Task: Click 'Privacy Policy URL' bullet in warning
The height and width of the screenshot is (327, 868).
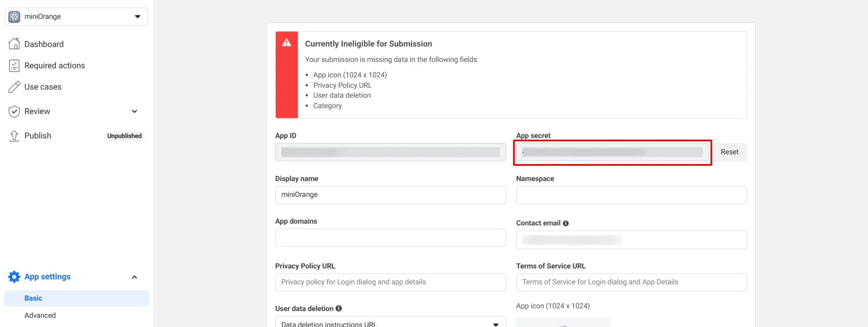Action: click(342, 86)
